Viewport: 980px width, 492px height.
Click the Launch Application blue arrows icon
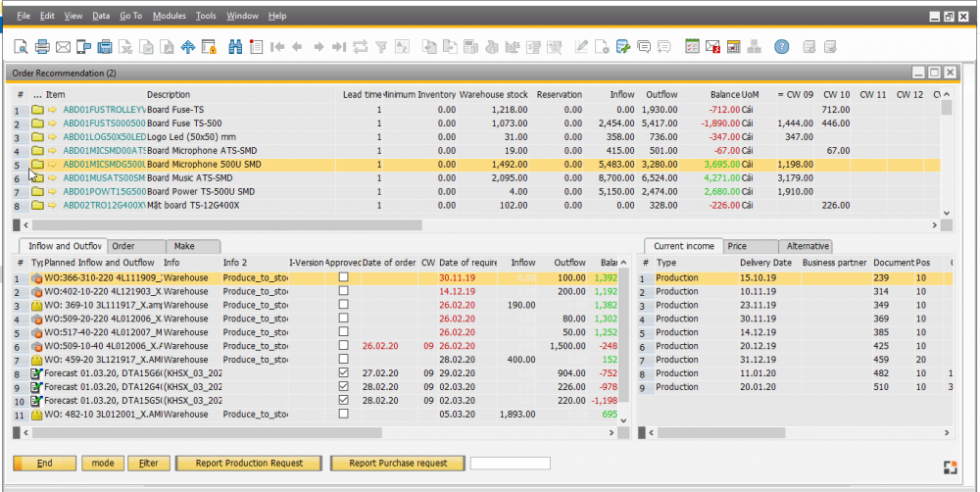click(x=187, y=46)
